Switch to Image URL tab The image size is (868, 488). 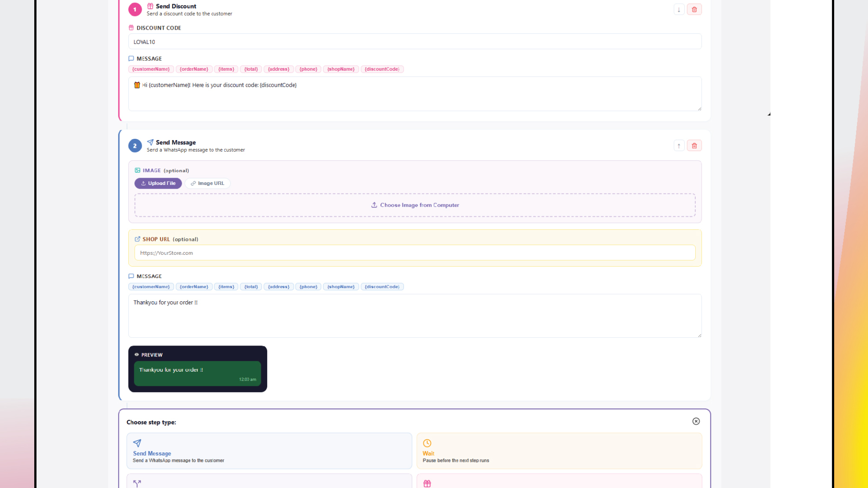(207, 183)
